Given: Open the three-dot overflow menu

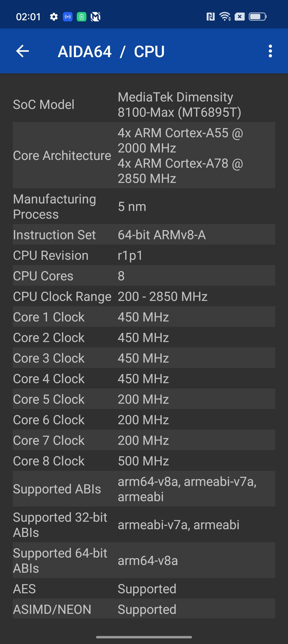Looking at the screenshot, I should 270,51.
